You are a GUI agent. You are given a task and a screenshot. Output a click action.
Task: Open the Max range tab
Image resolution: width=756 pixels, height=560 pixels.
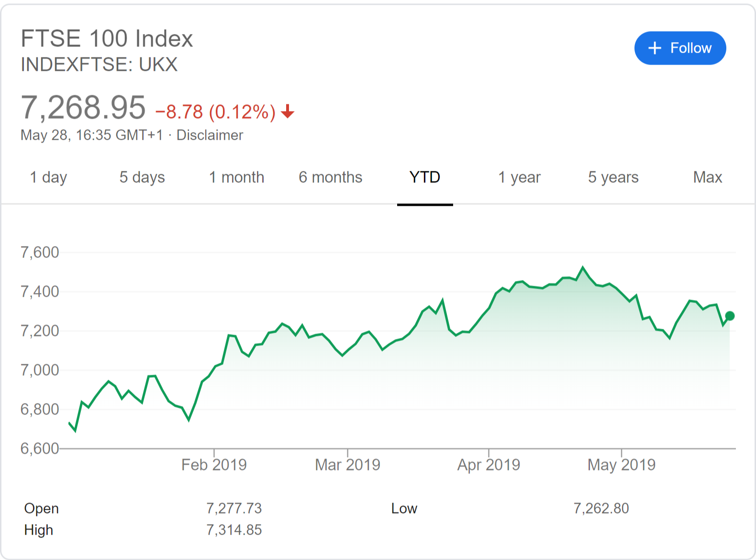point(708,178)
